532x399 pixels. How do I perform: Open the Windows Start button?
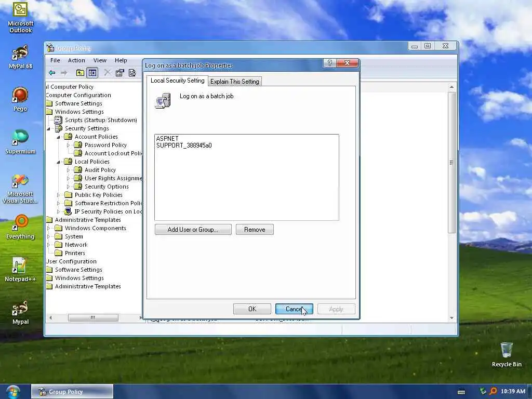point(13,392)
